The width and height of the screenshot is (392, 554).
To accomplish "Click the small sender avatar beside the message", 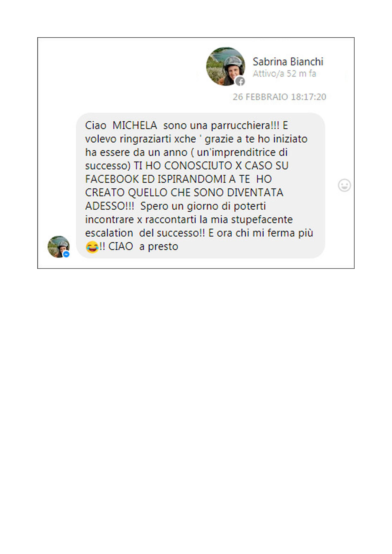I will [59, 247].
